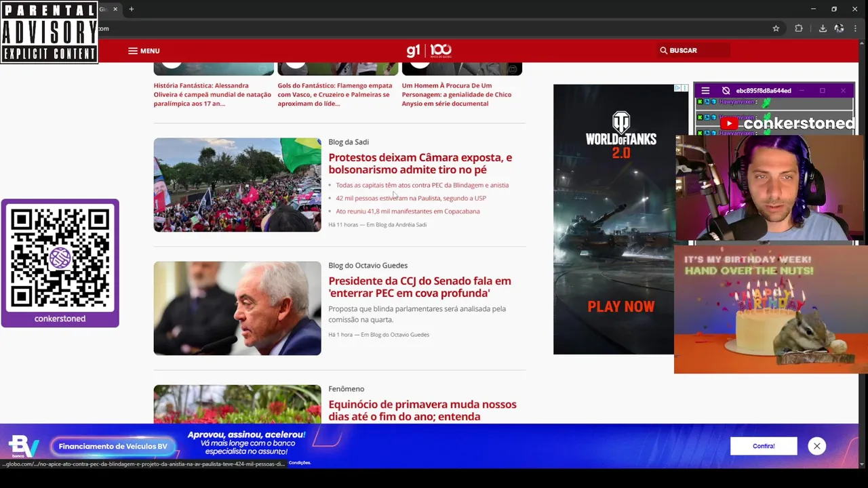Click the senator photo thumbnail

[x=237, y=308]
